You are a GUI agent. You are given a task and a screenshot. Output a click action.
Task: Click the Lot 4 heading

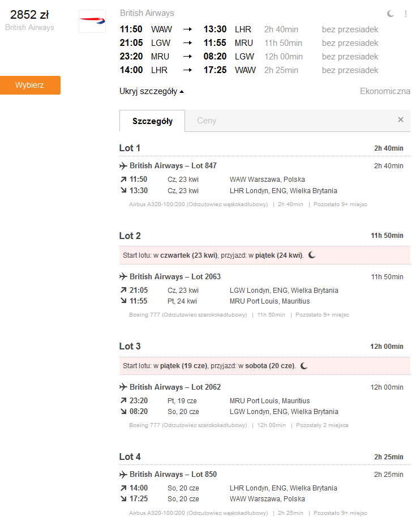pyautogui.click(x=130, y=457)
